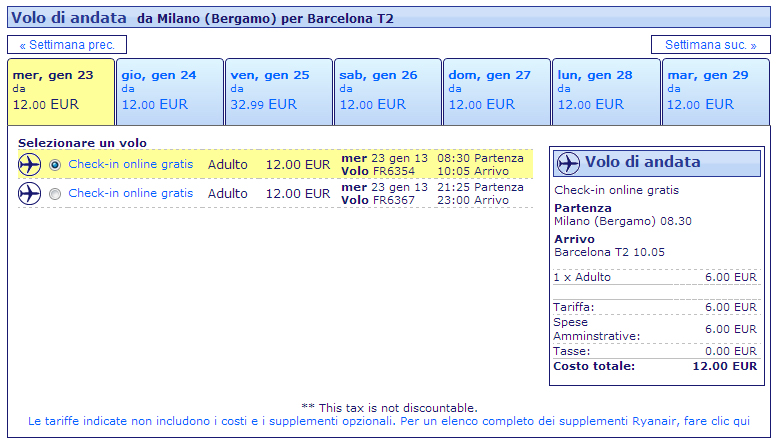The width and height of the screenshot is (778, 446).
Task: Open the mer, gen 23 date tab
Action: click(x=61, y=92)
